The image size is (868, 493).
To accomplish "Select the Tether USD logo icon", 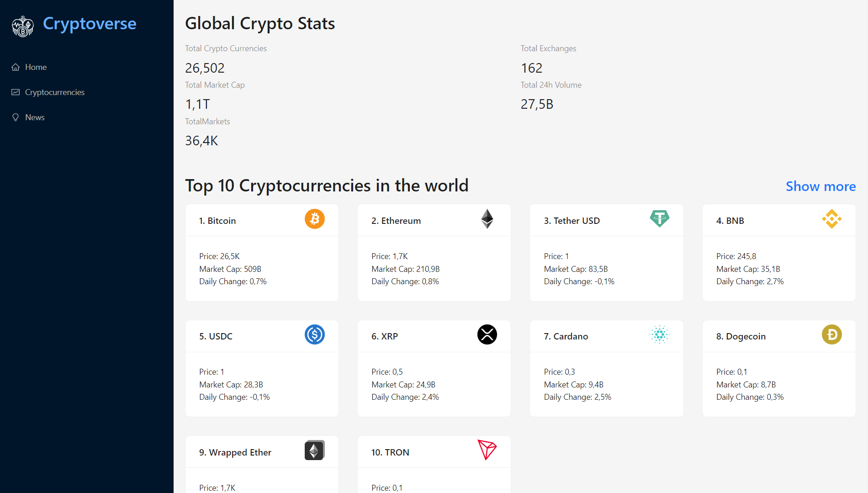I will coord(660,219).
